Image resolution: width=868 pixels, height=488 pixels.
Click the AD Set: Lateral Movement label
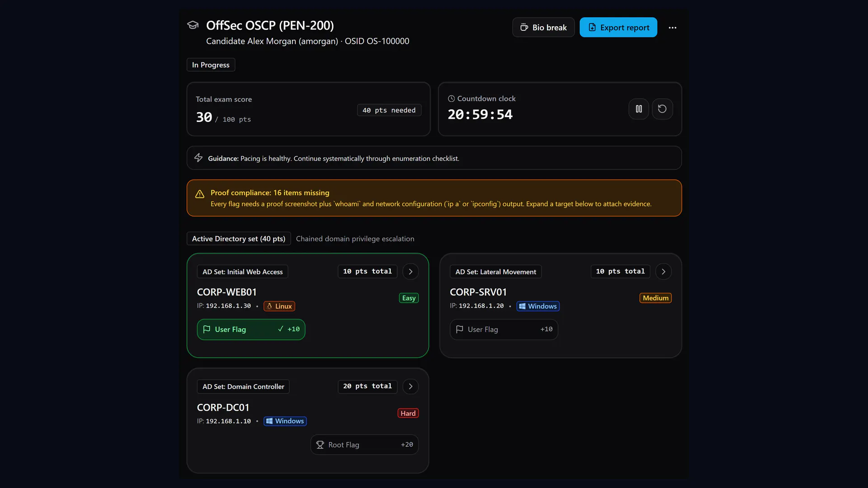pos(495,272)
